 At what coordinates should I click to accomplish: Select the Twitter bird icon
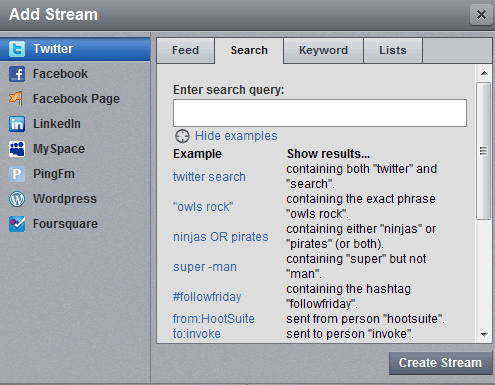(17, 49)
